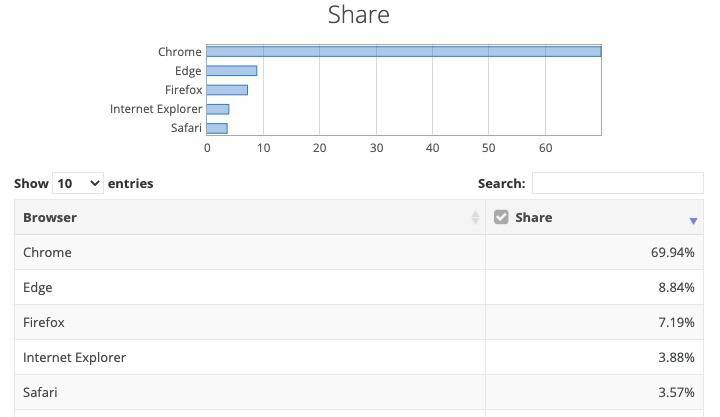The image size is (720, 417).
Task: Click the Share column header text
Action: (x=533, y=217)
